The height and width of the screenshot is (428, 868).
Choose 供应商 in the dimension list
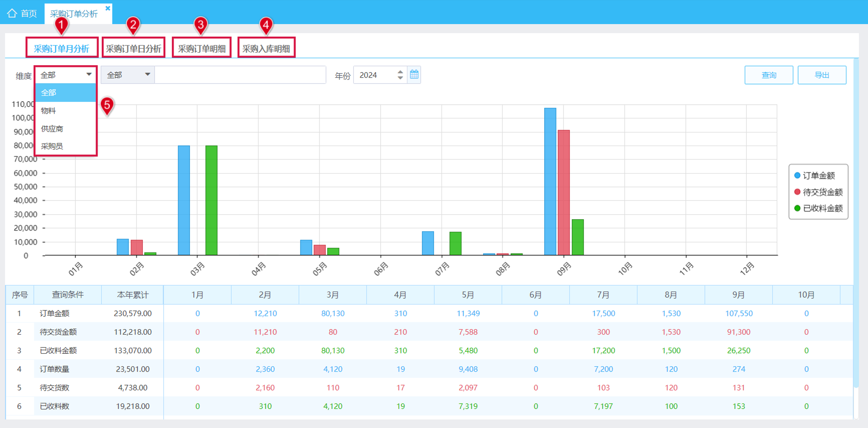tap(66, 129)
